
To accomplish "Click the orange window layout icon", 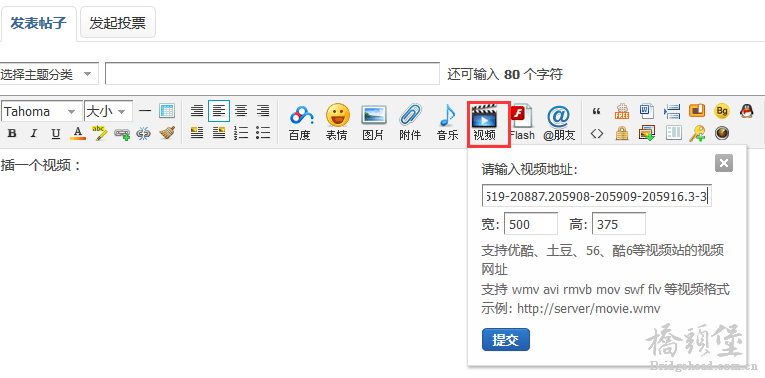I will tap(697, 111).
